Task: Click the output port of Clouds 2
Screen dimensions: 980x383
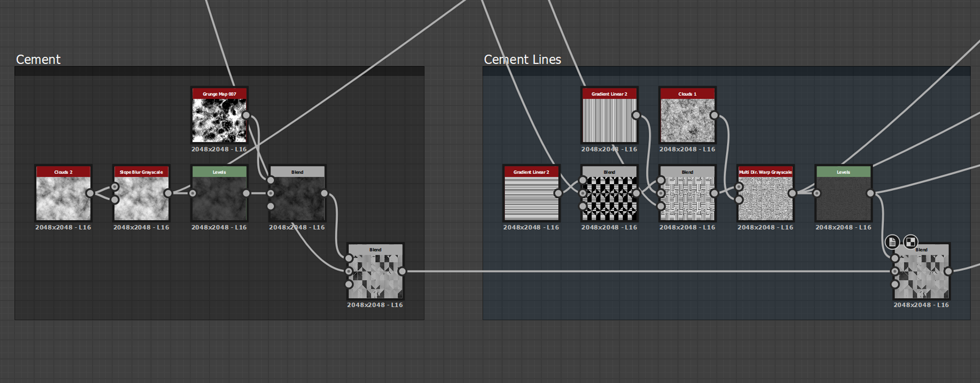Action: pyautogui.click(x=90, y=194)
